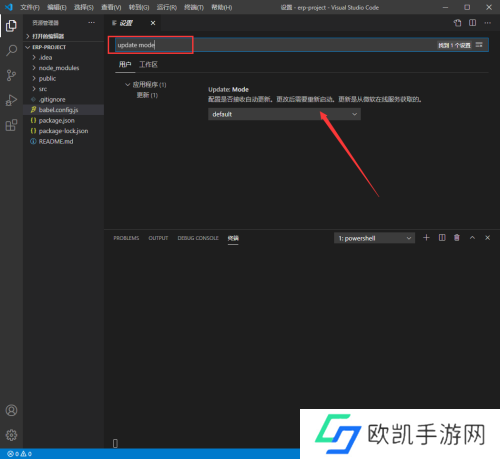
Task: Open the package.json file
Action: pos(56,121)
